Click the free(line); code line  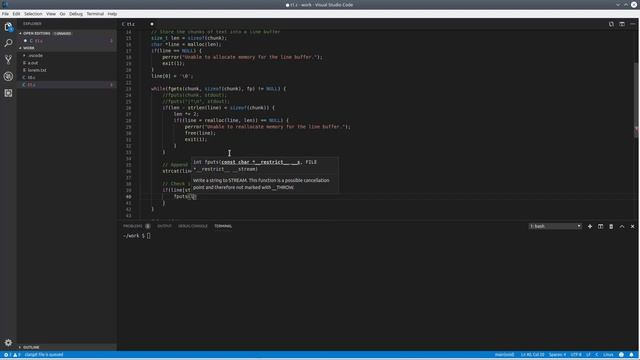tap(200, 133)
